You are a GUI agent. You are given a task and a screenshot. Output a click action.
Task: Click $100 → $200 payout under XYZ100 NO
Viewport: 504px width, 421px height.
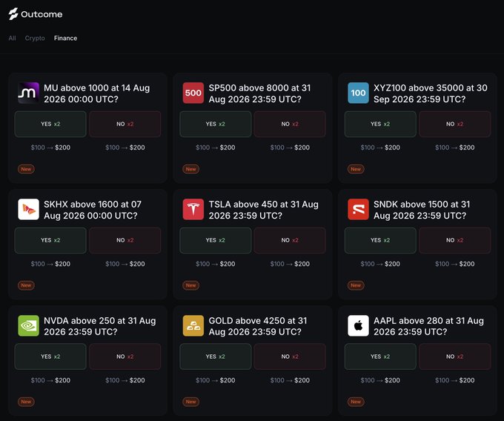(455, 147)
